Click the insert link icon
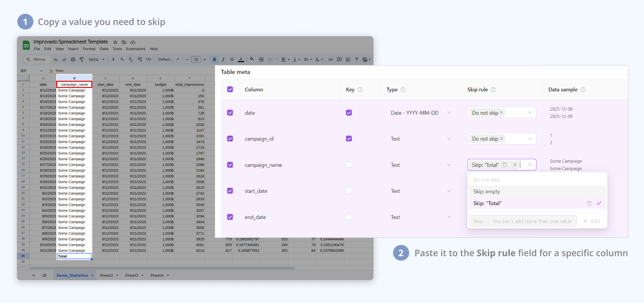The image size is (644, 303). point(330,59)
